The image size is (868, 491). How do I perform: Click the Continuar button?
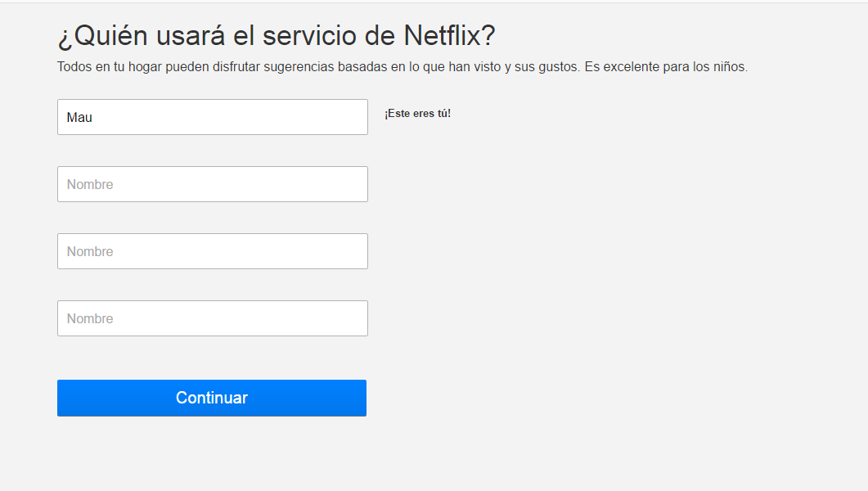tap(211, 398)
